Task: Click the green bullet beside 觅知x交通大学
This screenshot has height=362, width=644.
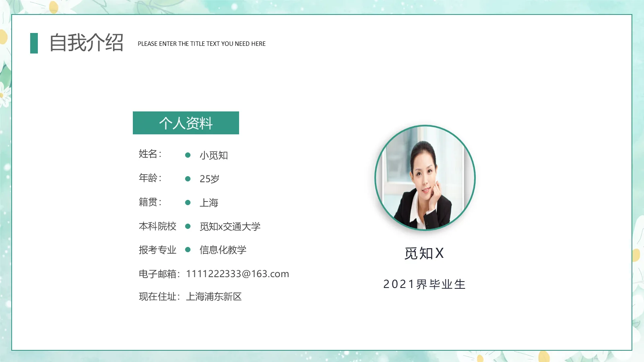Action: [188, 226]
